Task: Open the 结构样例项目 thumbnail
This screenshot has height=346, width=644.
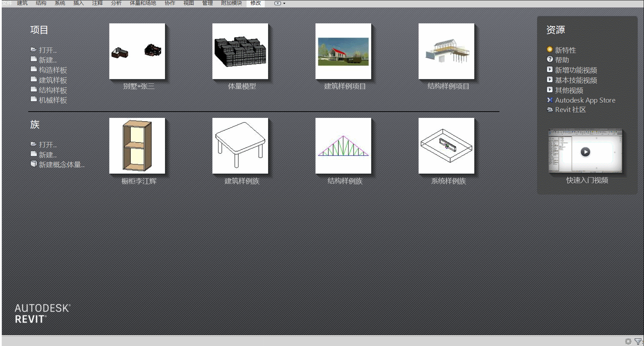Action: click(447, 51)
